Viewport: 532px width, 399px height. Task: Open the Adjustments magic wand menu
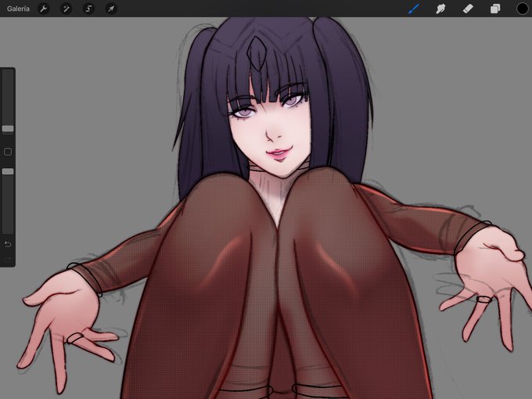click(66, 9)
